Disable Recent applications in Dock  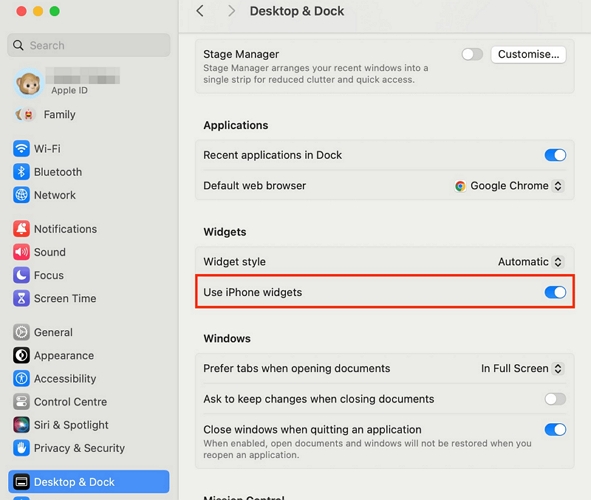click(x=555, y=155)
